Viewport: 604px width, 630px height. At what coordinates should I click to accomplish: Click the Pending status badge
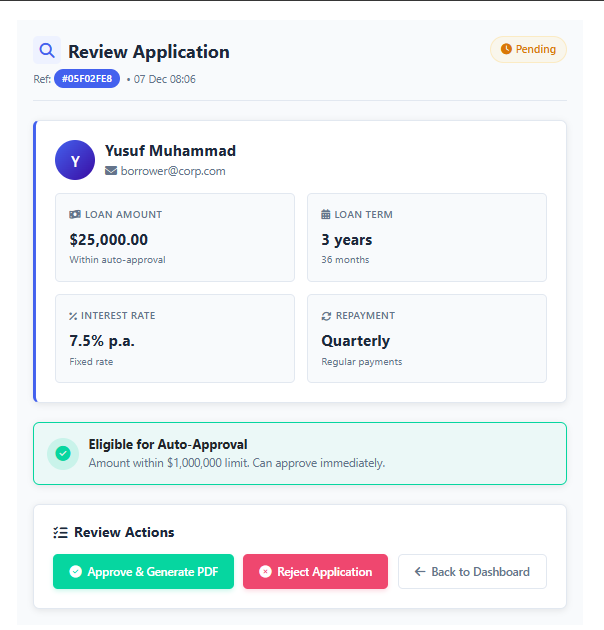click(x=528, y=49)
